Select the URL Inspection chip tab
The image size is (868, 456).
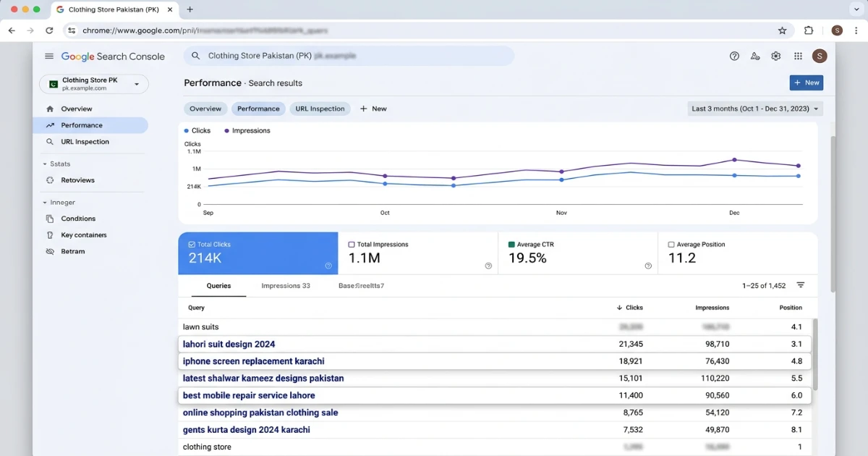point(320,109)
